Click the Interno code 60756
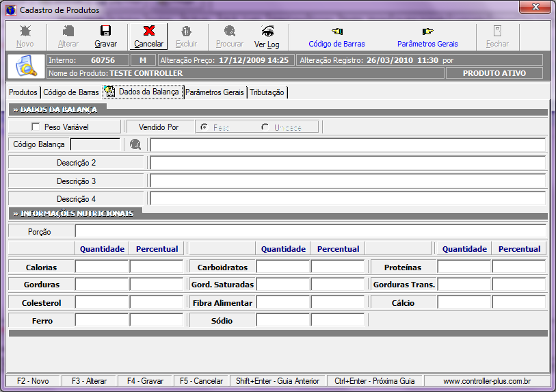556x392 pixels. 103,60
